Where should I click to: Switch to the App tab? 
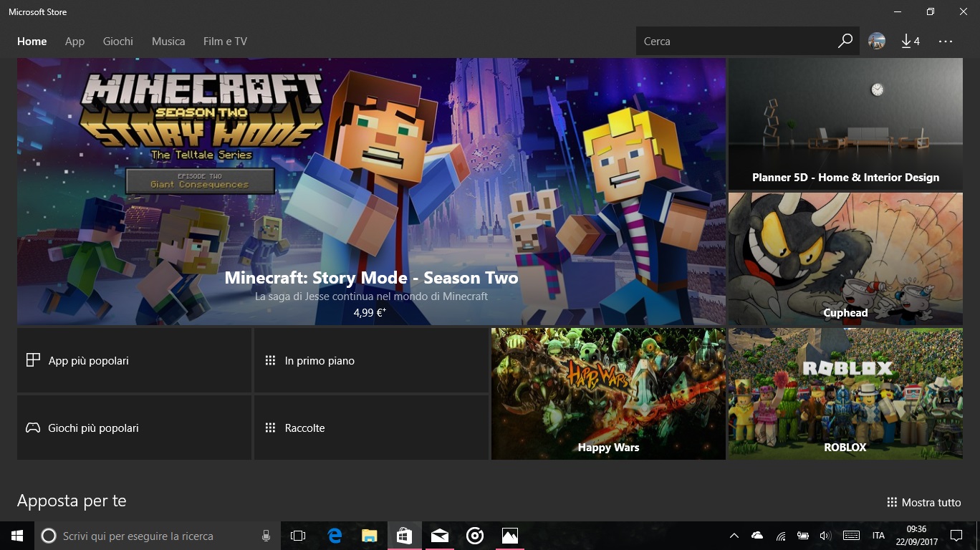pyautogui.click(x=75, y=42)
